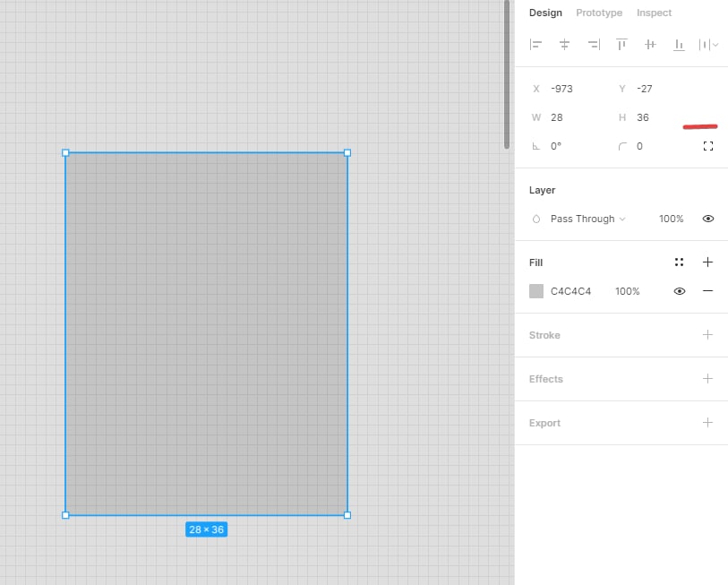The image size is (728, 585).
Task: Open the Pass Through blend mode dropdown
Action: coord(587,219)
